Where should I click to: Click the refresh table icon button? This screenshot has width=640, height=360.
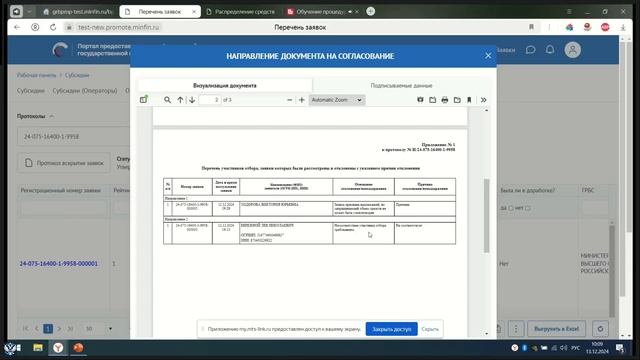pyautogui.click(x=600, y=329)
